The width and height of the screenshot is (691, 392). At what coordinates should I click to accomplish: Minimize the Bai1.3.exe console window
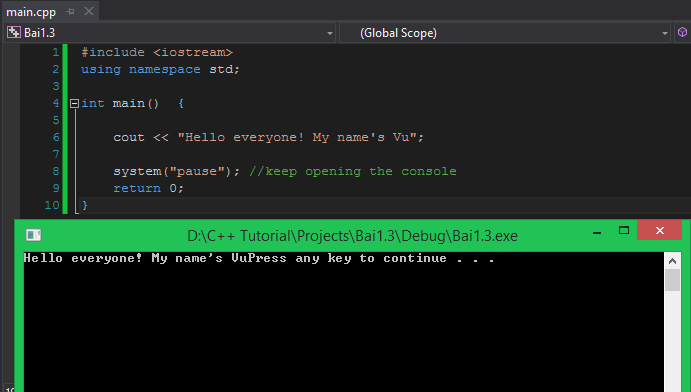click(x=597, y=231)
